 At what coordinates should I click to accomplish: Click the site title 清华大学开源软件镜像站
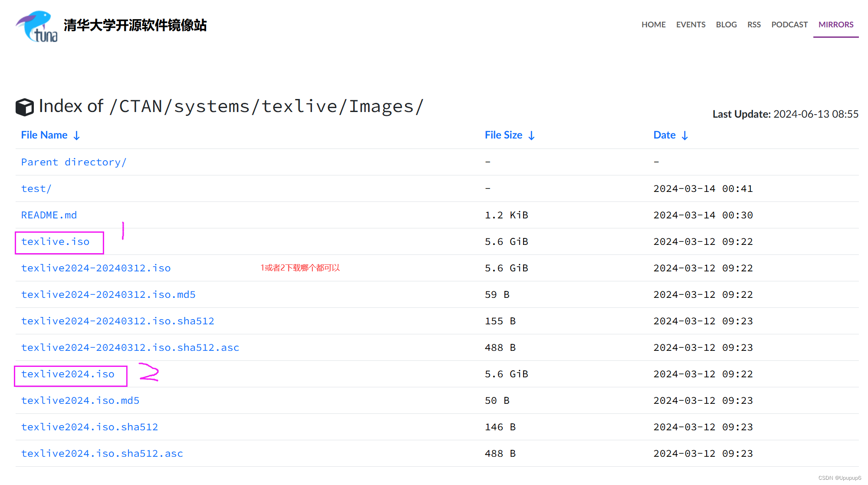[x=135, y=25]
